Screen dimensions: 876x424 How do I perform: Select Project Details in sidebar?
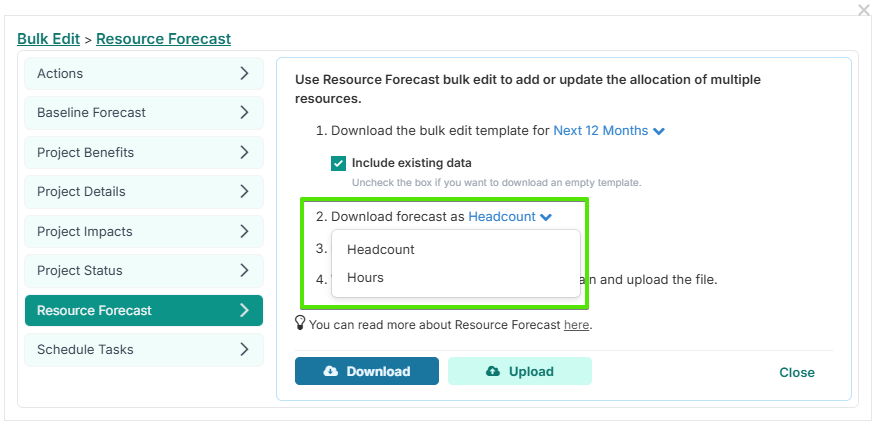click(x=143, y=191)
